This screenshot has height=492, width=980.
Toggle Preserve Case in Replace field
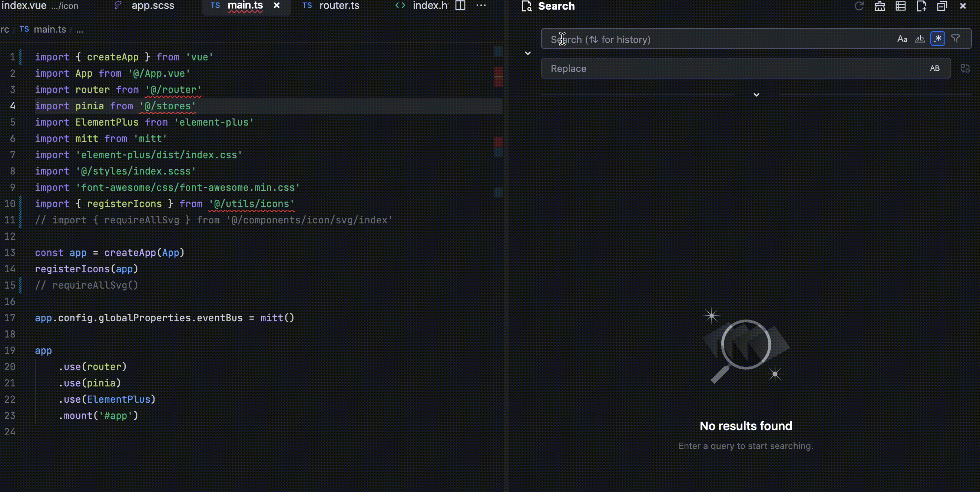click(934, 69)
